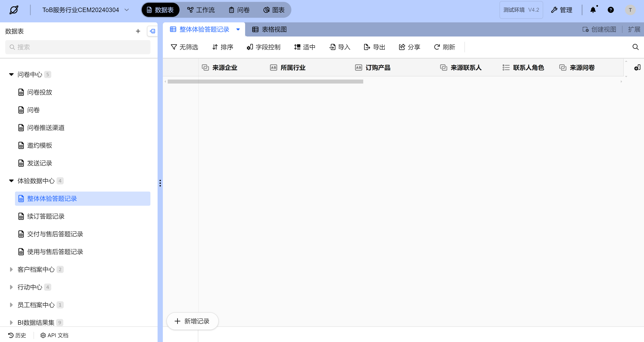Open 字段控制 field control
This screenshot has width=644, height=342.
tap(263, 47)
